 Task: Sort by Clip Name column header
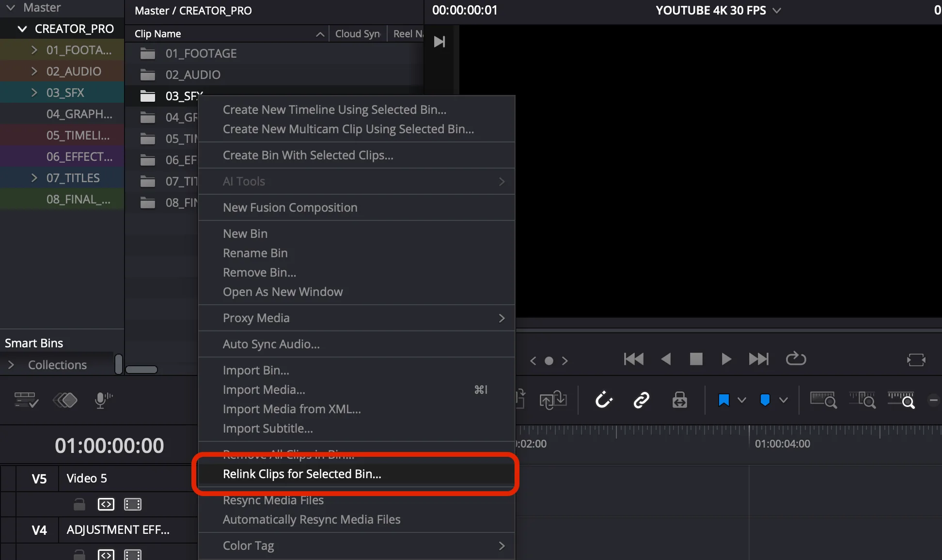click(227, 34)
